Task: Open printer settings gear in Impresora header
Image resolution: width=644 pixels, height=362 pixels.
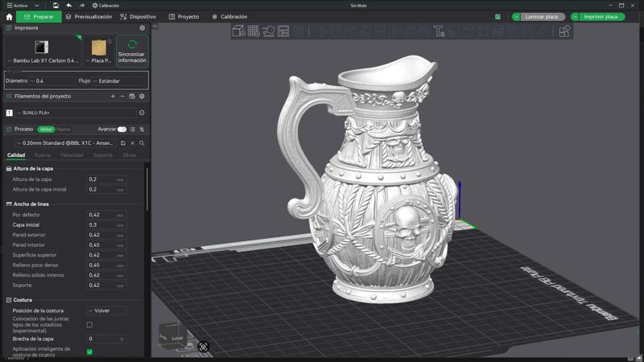Action: coord(142,28)
